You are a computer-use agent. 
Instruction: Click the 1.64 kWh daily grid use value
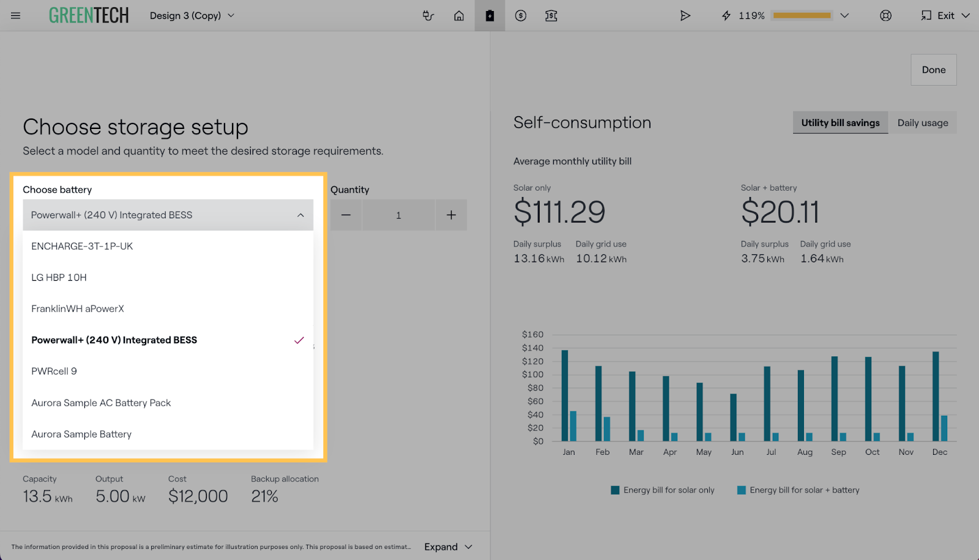[822, 259]
